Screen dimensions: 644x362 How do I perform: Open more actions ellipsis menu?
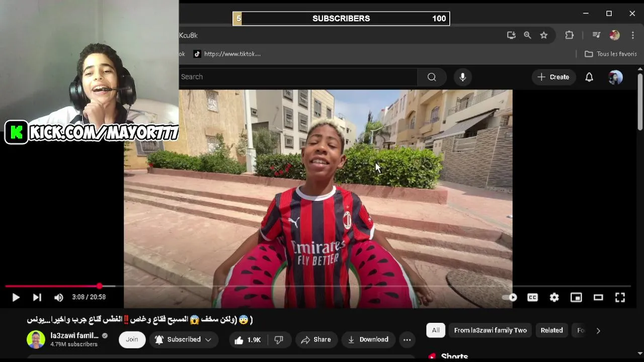pos(407,340)
